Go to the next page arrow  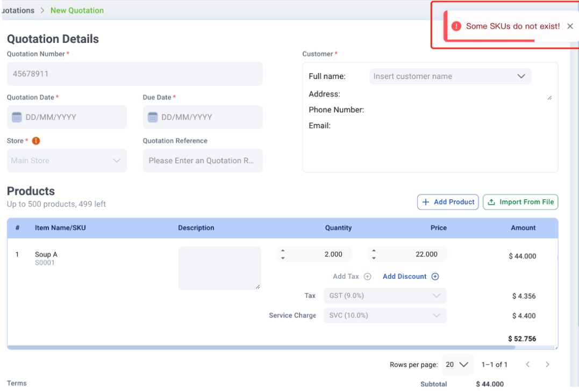click(547, 365)
